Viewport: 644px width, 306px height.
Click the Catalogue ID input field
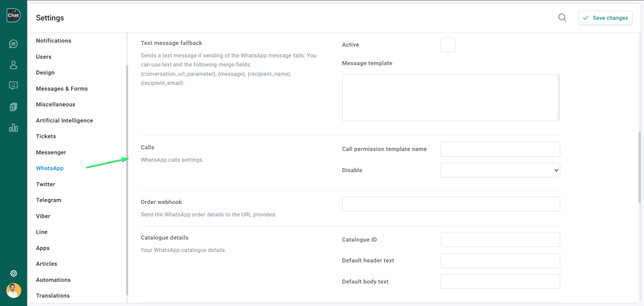tap(500, 239)
